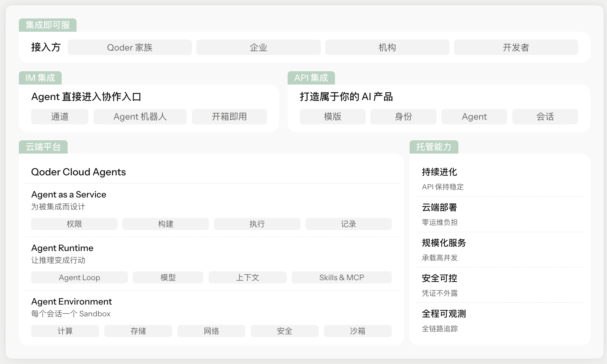Select the 云端平台 section label
The image size is (607, 364).
pyautogui.click(x=43, y=147)
